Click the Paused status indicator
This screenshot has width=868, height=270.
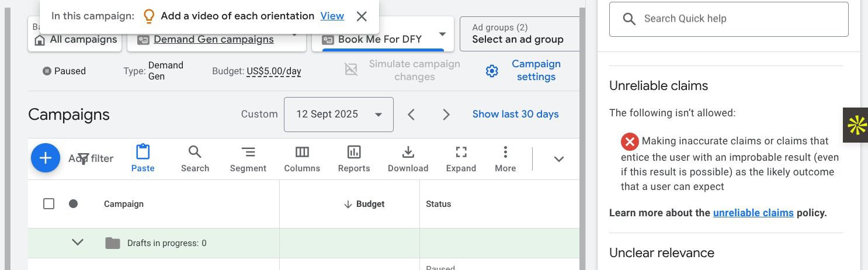click(64, 71)
